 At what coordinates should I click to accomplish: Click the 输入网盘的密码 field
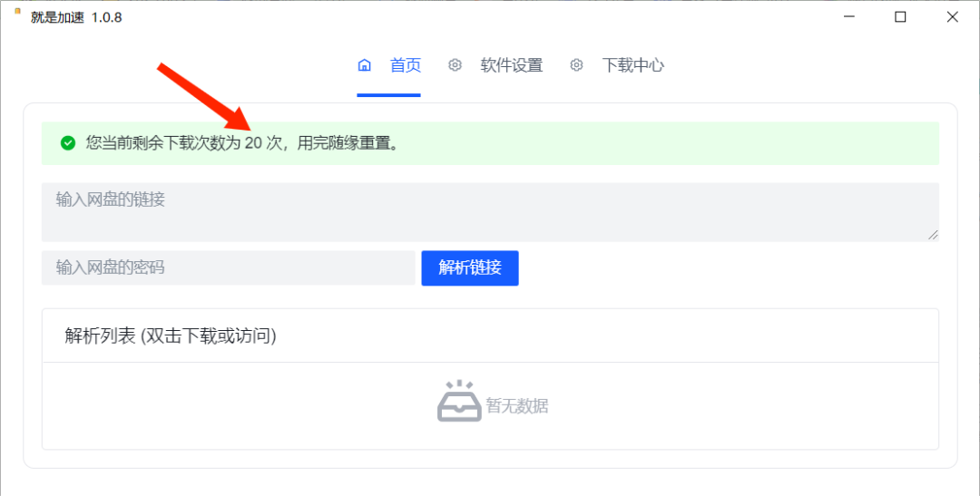[x=228, y=268]
